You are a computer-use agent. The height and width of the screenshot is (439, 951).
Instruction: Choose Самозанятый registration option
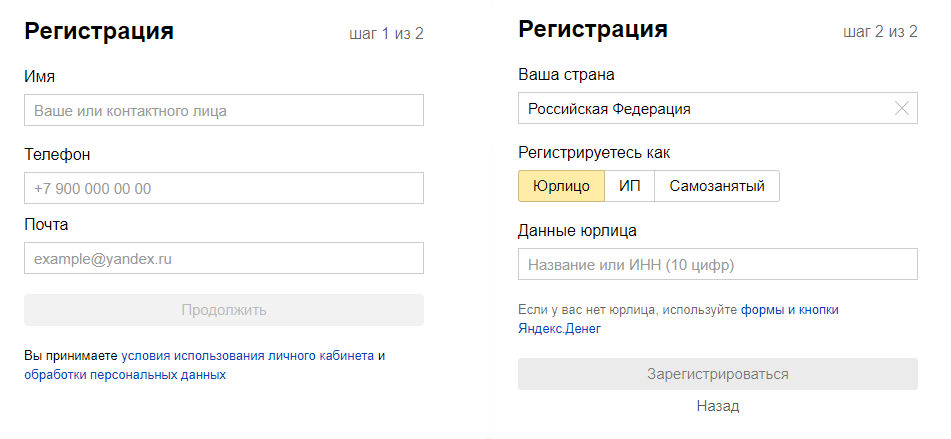coord(716,186)
